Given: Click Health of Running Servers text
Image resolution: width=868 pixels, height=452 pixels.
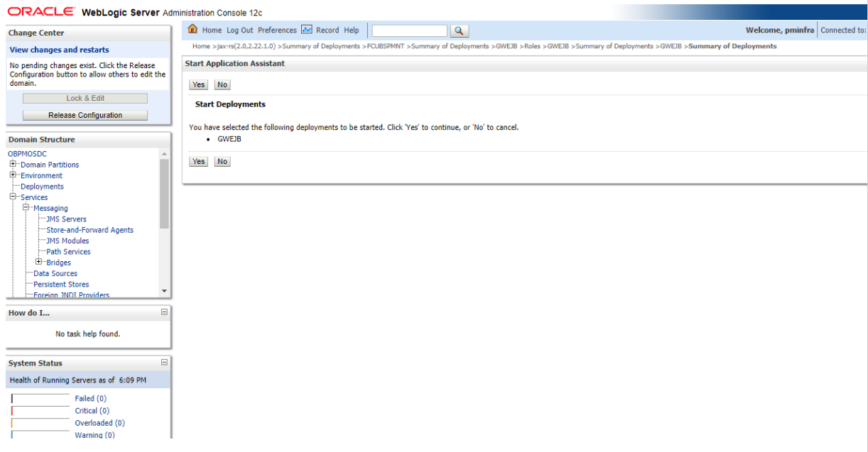Looking at the screenshot, I should tap(78, 380).
